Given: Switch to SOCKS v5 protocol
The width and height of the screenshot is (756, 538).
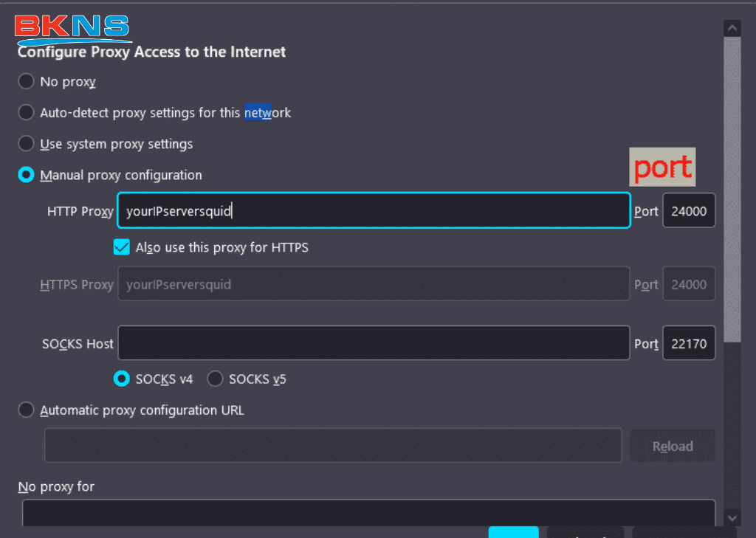Looking at the screenshot, I should click(216, 379).
